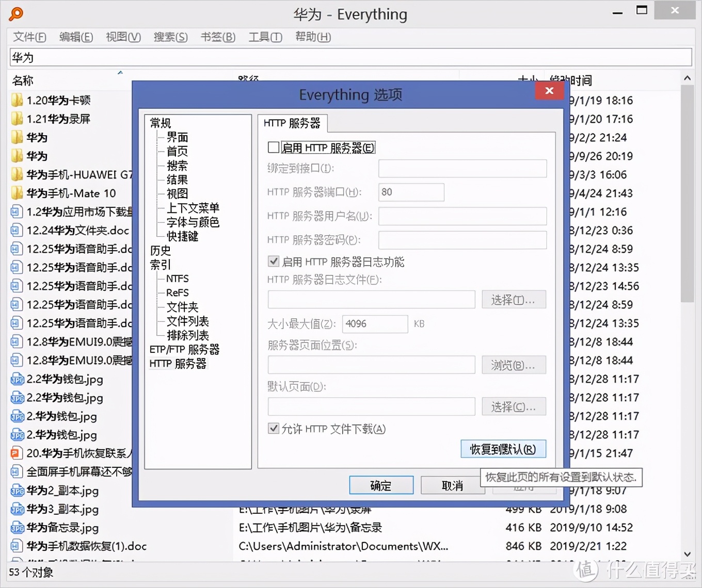Click the folder icon beside 1.20华为卡顿

[17, 100]
